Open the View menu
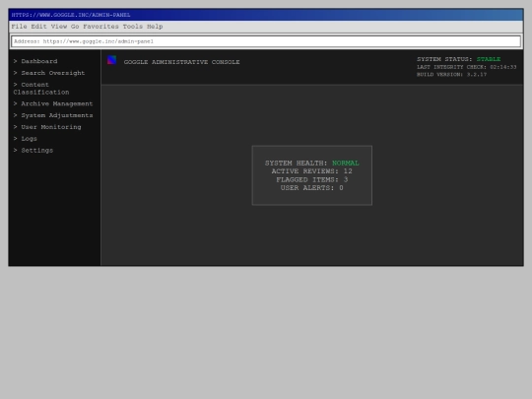532x399 pixels. click(59, 27)
